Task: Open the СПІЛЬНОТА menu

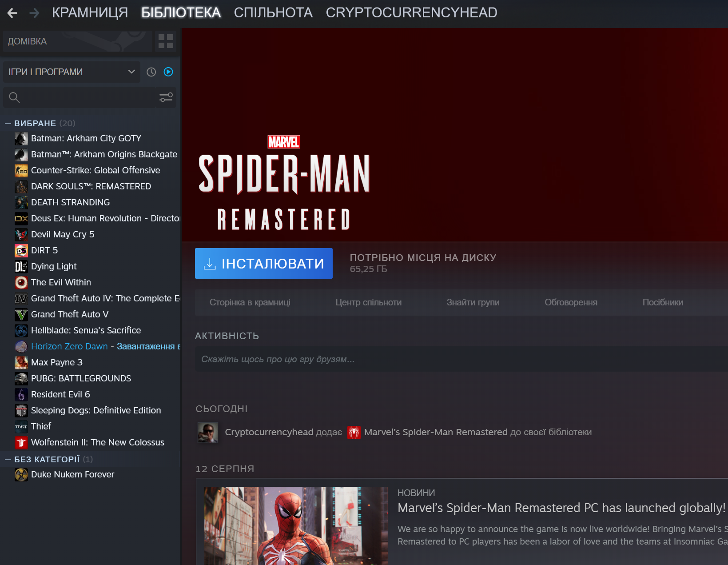Action: pyautogui.click(x=273, y=13)
